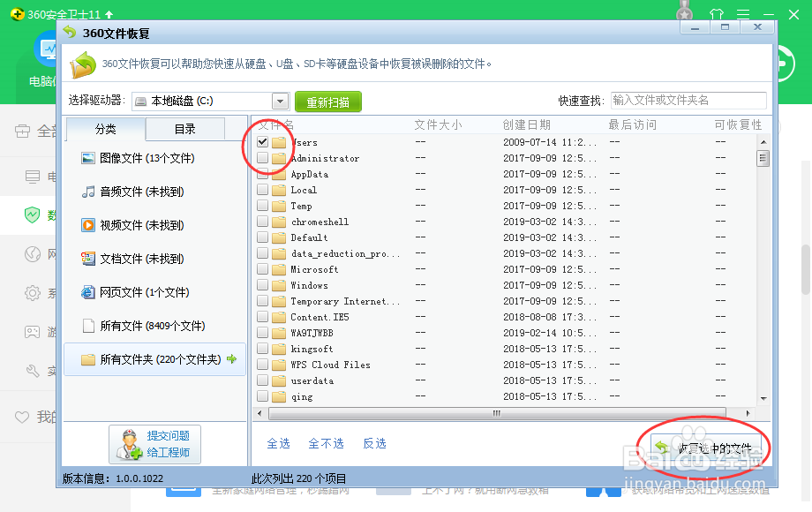Select the image files category icon

pos(88,158)
